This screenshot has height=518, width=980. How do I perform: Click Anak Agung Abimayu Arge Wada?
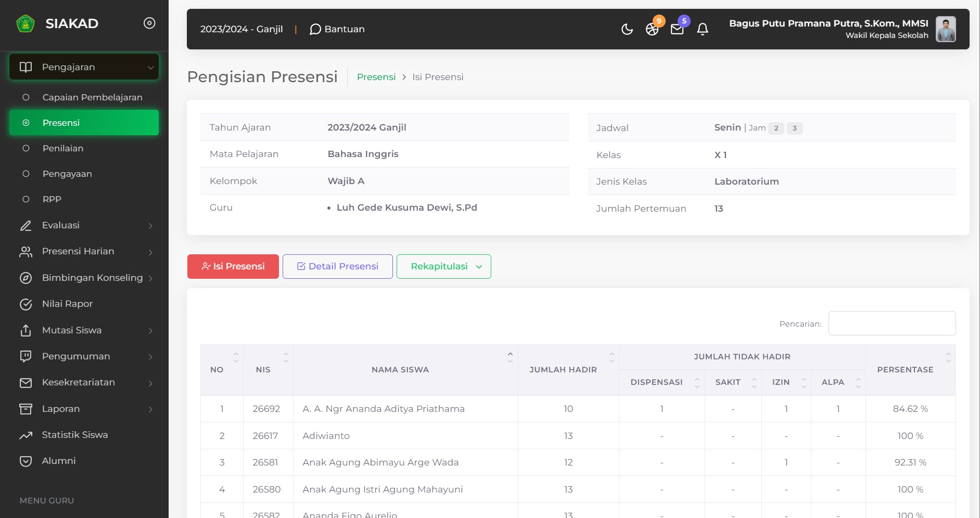tap(380, 462)
